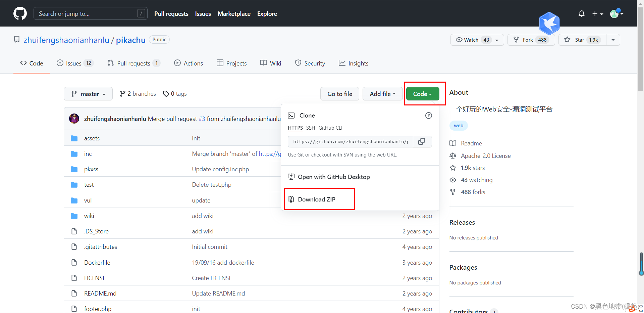Open the footer.php file
644x313 pixels.
[x=98, y=309]
